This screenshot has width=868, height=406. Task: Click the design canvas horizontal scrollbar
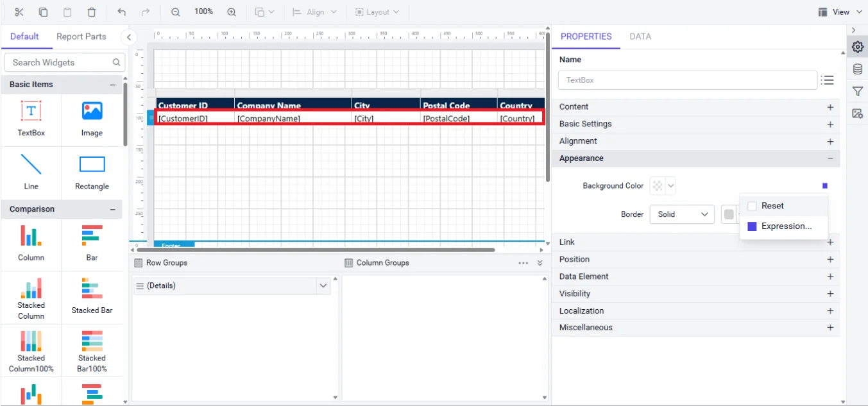316,250
